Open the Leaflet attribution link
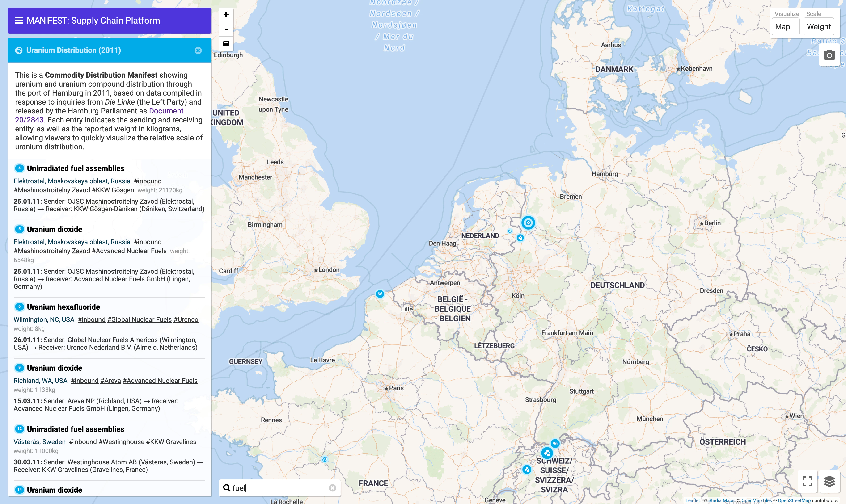 (692, 500)
